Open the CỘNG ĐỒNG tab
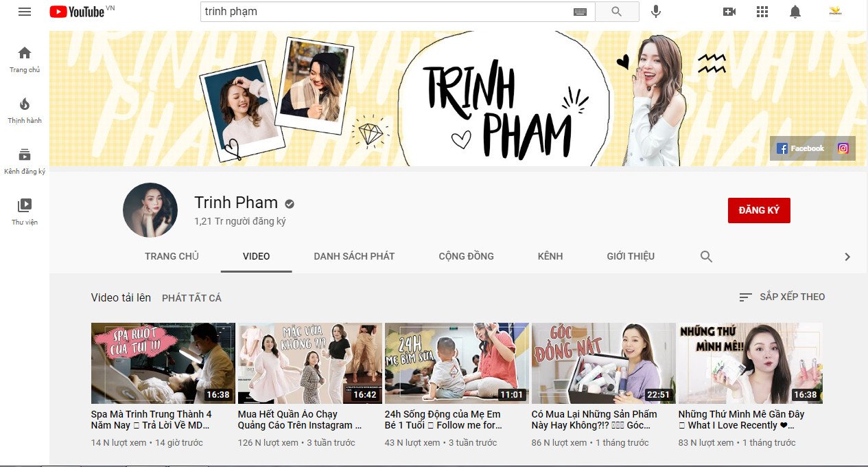The height and width of the screenshot is (467, 868). pos(467,256)
